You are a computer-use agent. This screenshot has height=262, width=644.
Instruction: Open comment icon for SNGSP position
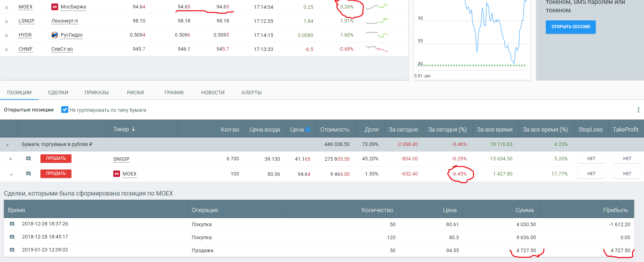pos(29,159)
